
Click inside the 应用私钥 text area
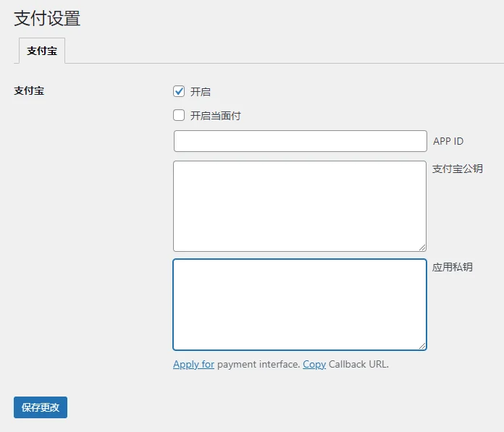tap(300, 304)
